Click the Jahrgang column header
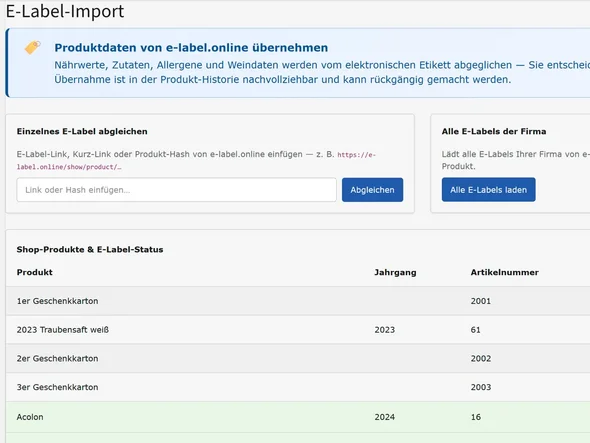 [x=395, y=272]
